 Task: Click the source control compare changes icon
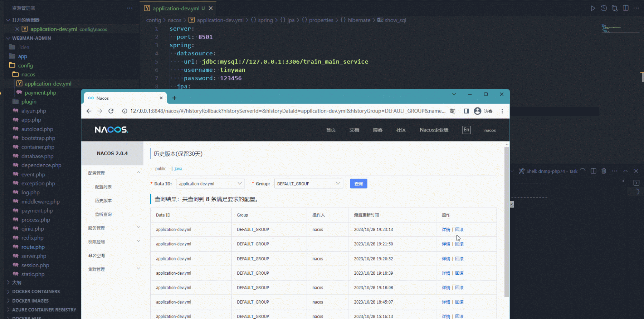point(615,8)
